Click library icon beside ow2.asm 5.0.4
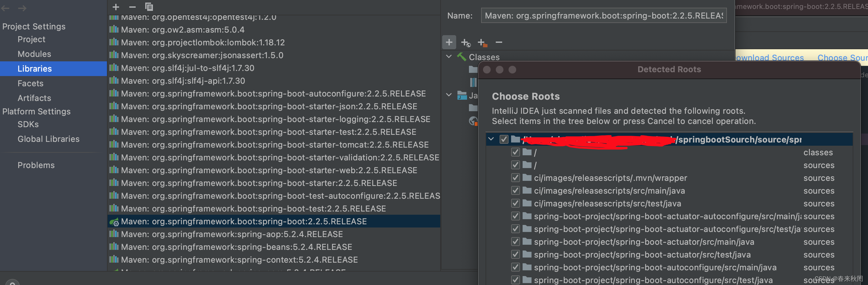 [x=114, y=29]
